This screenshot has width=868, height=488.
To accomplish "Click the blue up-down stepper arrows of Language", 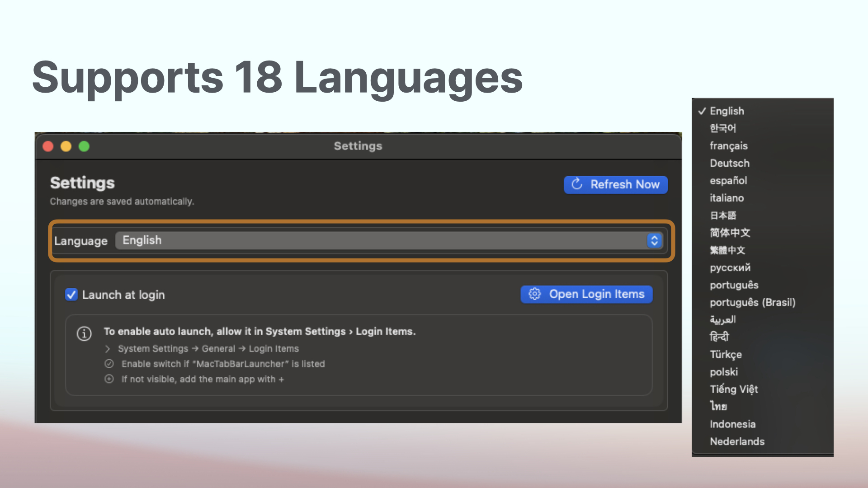I will click(x=654, y=240).
